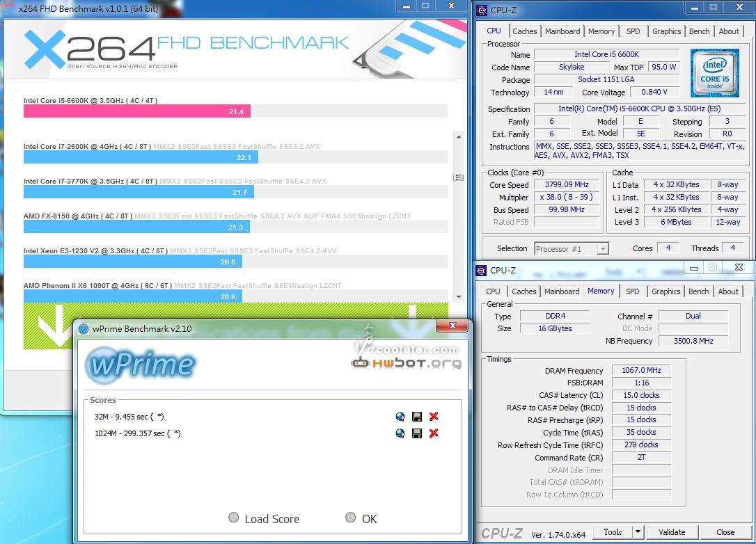Image resolution: width=756 pixels, height=544 pixels.
Task: Click the lower CPU-Z title bar icon
Action: (481, 271)
